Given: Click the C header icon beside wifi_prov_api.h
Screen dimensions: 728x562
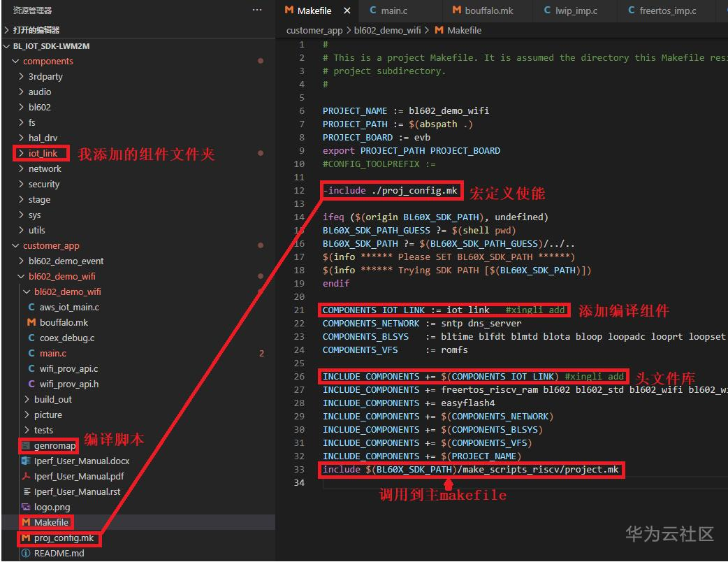Looking at the screenshot, I should pos(31,384).
